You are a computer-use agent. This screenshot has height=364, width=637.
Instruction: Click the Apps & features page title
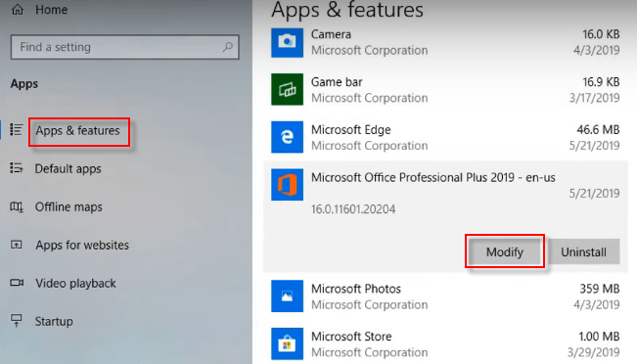pyautogui.click(x=347, y=10)
